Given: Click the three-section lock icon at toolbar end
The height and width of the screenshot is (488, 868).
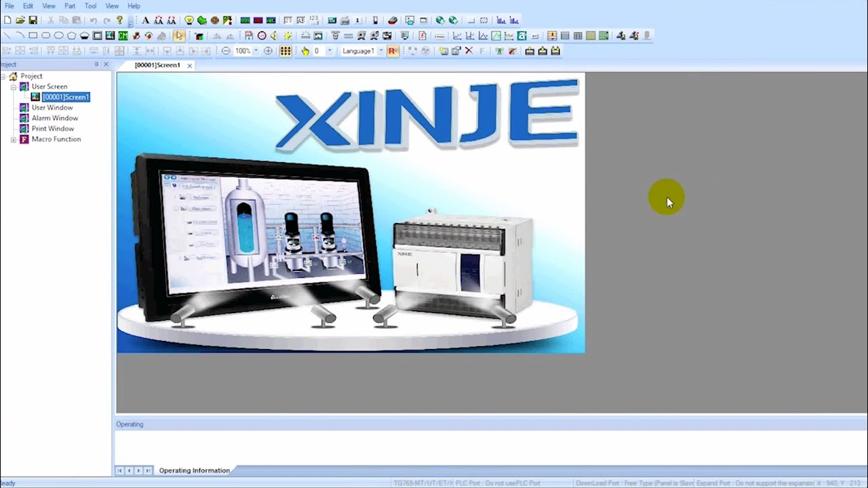Looking at the screenshot, I should (x=555, y=51).
